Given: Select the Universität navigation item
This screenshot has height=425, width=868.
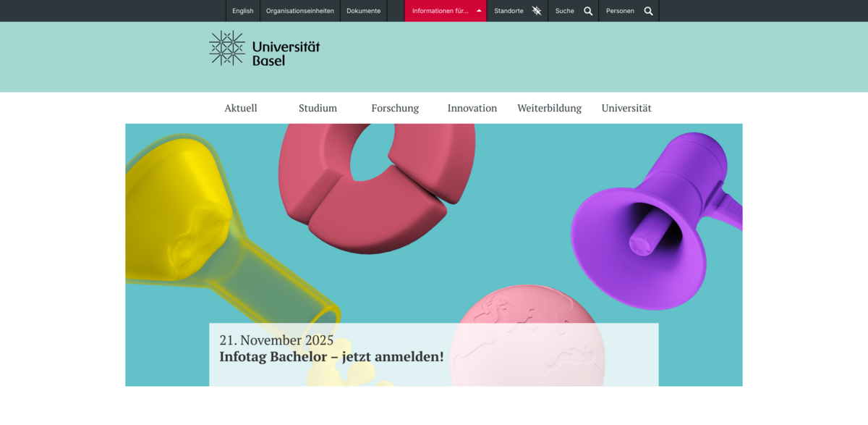Looking at the screenshot, I should pyautogui.click(x=626, y=108).
